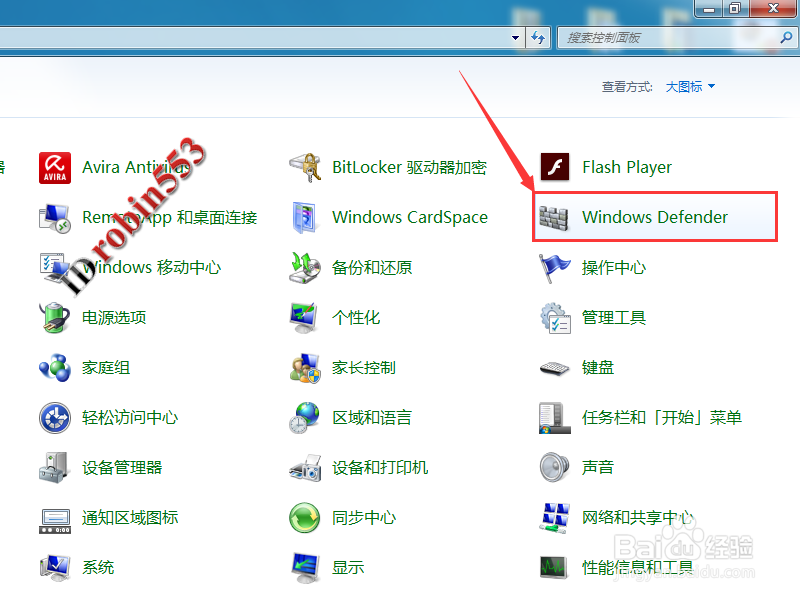Open the 家长控制 link text
Viewport: 800px width, 600px height.
364,367
